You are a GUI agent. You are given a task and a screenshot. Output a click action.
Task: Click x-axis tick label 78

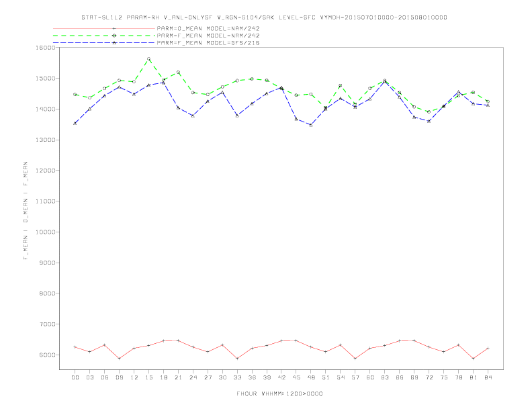pyautogui.click(x=458, y=377)
